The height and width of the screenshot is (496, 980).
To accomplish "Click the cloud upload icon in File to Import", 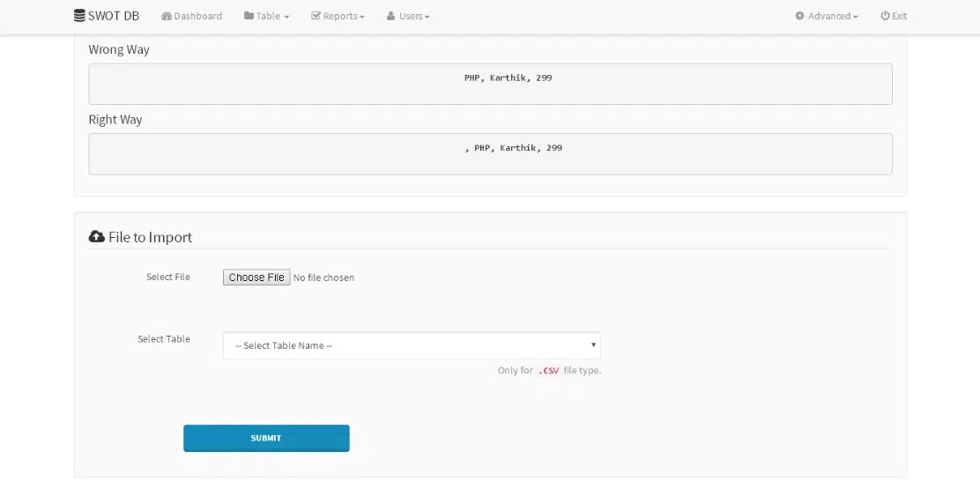I will click(97, 237).
